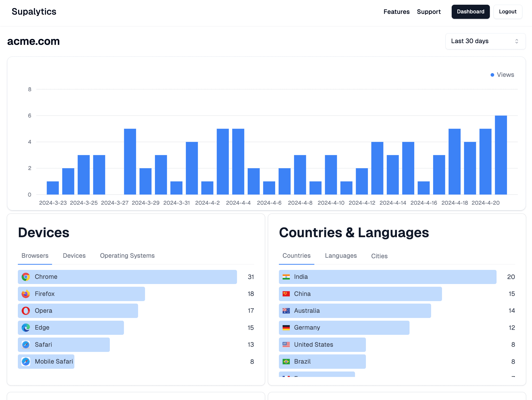Image resolution: width=532 pixels, height=400 pixels.
Task: Click the Views legend label
Action: (x=505, y=75)
